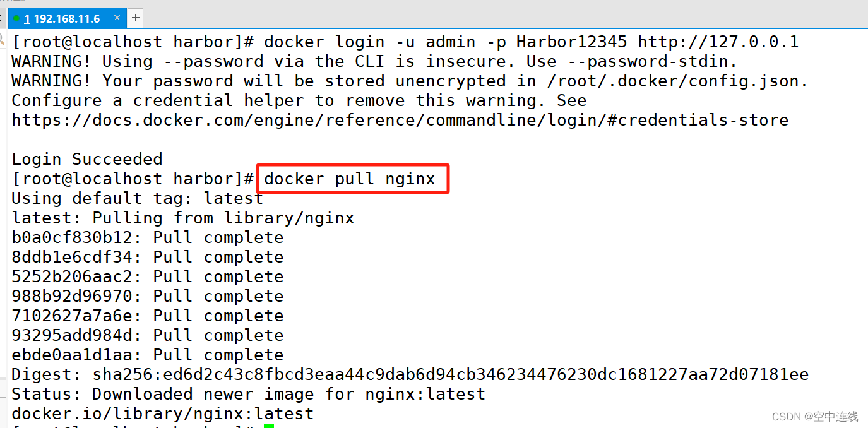Click the layer id ebde0aa1d1aa
The height and width of the screenshot is (428, 868).
pyautogui.click(x=71, y=354)
